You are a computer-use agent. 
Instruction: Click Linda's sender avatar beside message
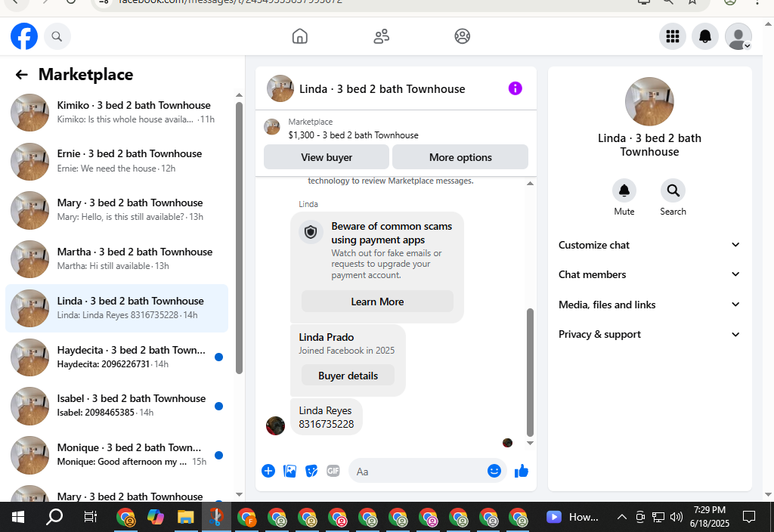[x=275, y=425]
